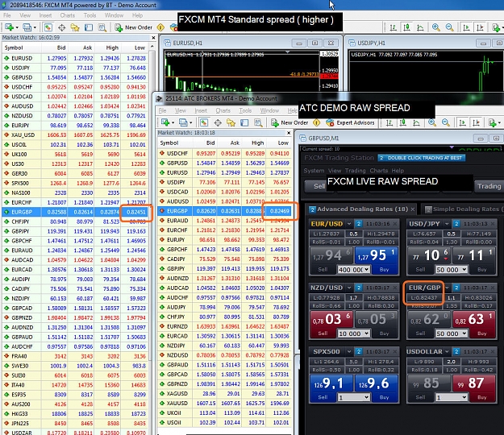Open File menu in FXCM MT4 window
The height and width of the screenshot is (435, 504).
[x=6, y=15]
